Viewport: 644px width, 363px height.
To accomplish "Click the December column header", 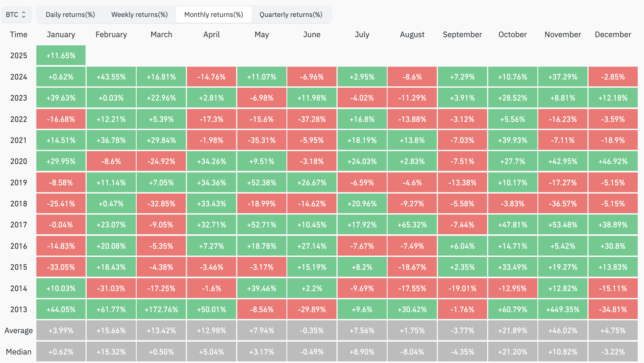I will (613, 34).
